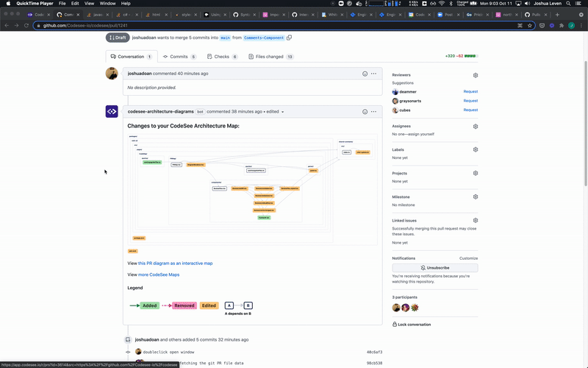Click the '+320 −62' diff stat text
This screenshot has width=588, height=368.
point(454,56)
